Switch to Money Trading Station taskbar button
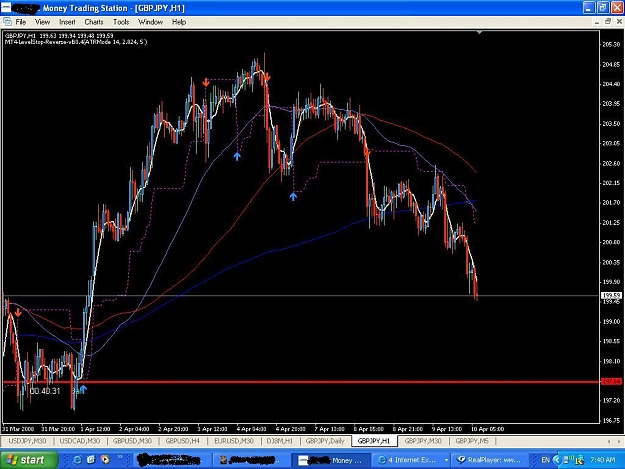 coord(331,460)
